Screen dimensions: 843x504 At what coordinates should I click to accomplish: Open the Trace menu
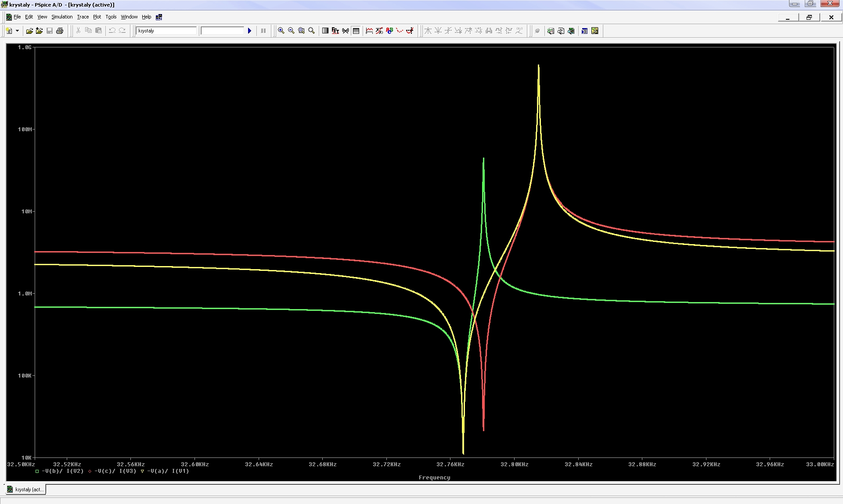(83, 17)
